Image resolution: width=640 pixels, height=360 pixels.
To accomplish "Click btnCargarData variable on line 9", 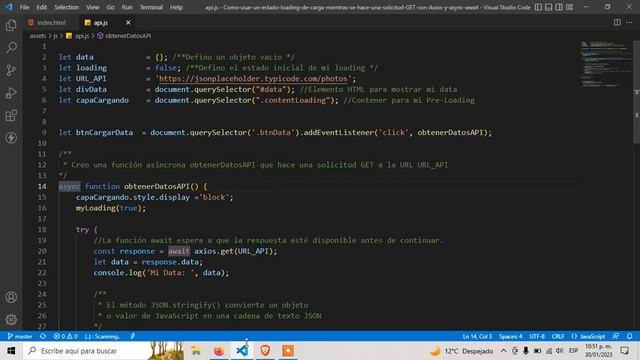I will (104, 133).
